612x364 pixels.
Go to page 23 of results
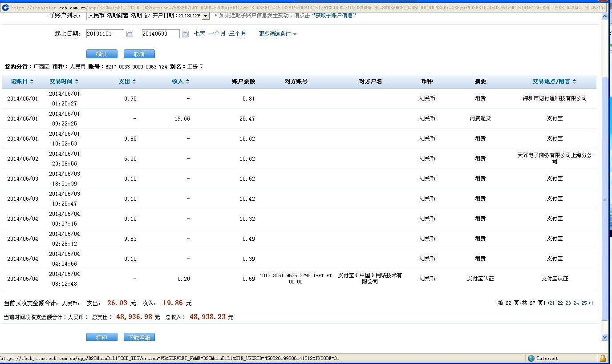click(568, 303)
